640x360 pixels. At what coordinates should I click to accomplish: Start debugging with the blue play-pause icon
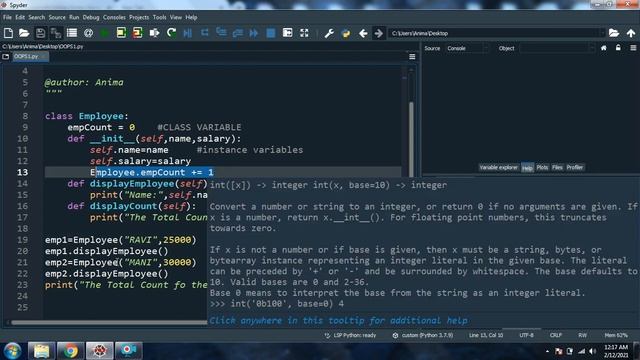pyautogui.click(x=188, y=33)
